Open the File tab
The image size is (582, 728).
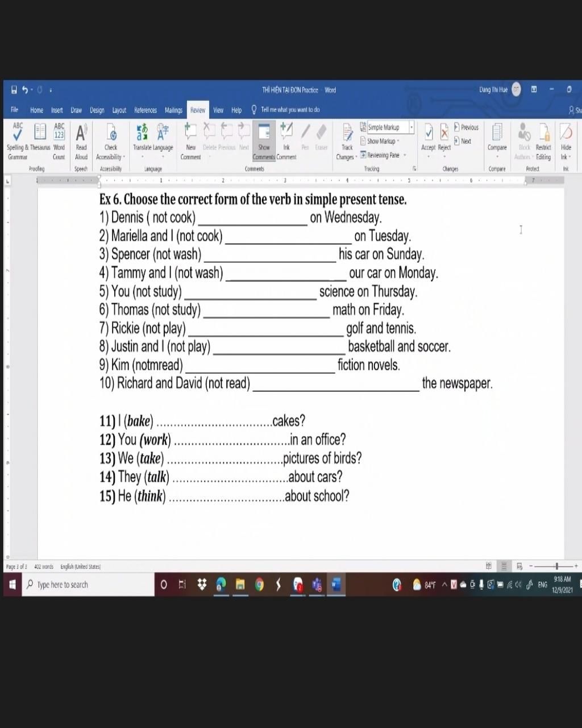tap(15, 110)
